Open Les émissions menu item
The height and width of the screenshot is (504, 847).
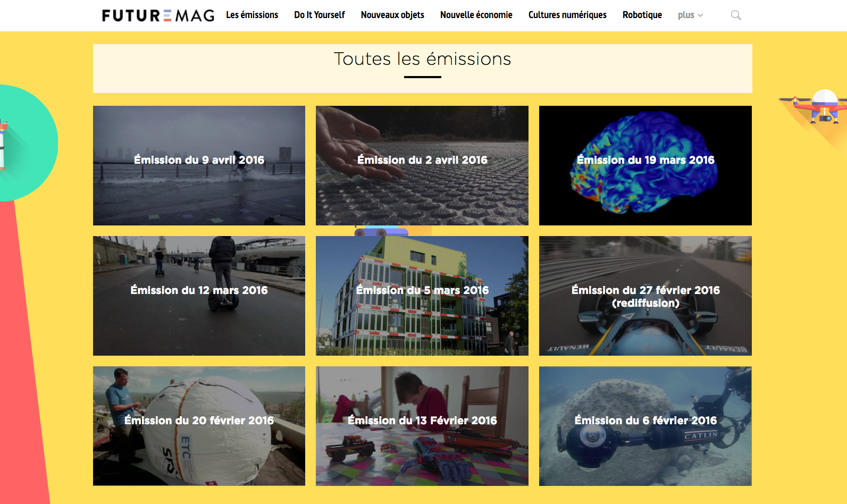pyautogui.click(x=252, y=15)
